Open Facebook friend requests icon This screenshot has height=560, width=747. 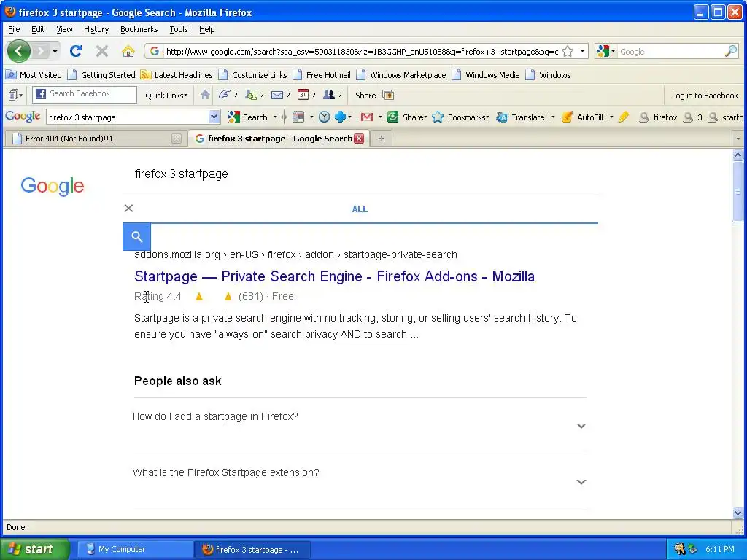tap(251, 95)
